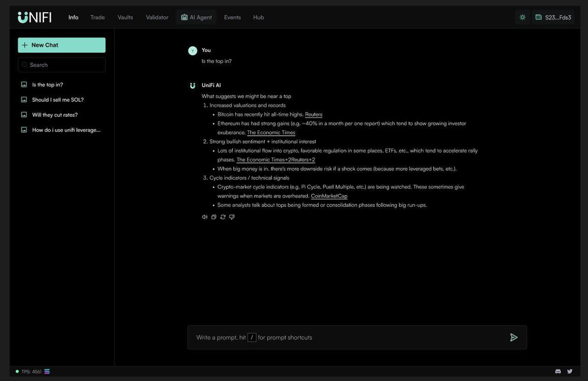
Task: Click 'What suggests we might be near a top'
Action: (x=246, y=96)
